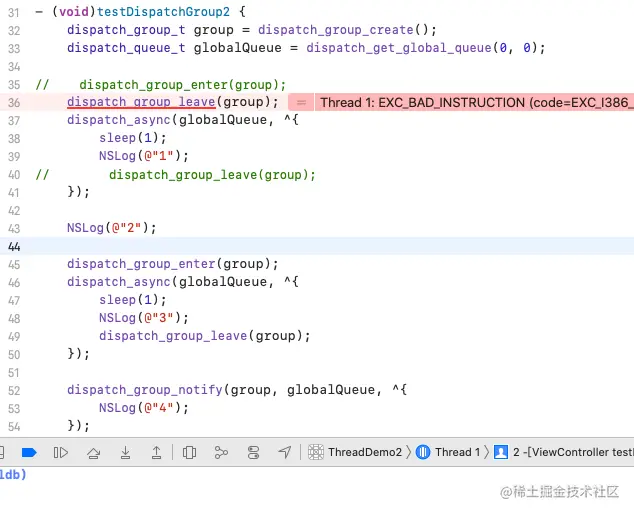Click the EXC_BAD_INSTRUCTION error annotation
This screenshot has width=634, height=514.
coord(474,102)
